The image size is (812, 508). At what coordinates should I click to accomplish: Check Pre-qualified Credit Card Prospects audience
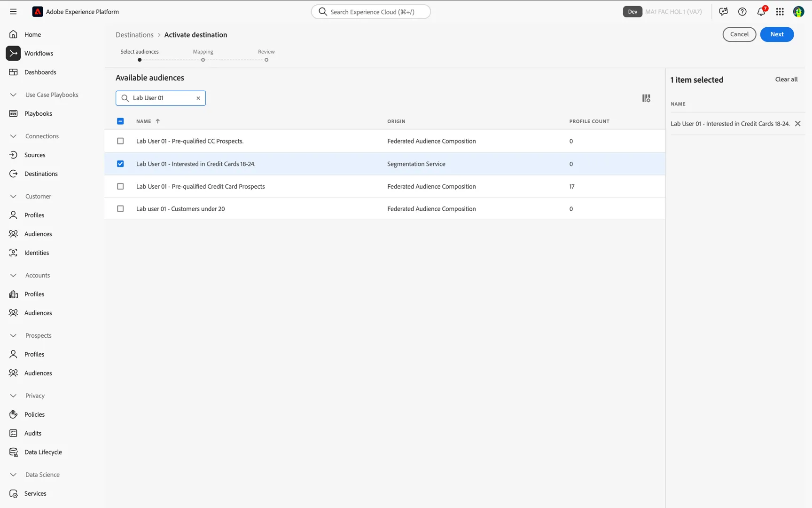120,186
